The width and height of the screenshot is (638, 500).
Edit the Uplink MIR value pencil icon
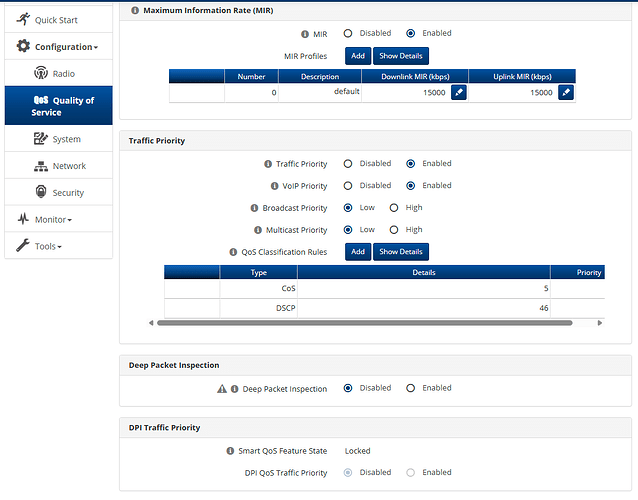[x=566, y=92]
